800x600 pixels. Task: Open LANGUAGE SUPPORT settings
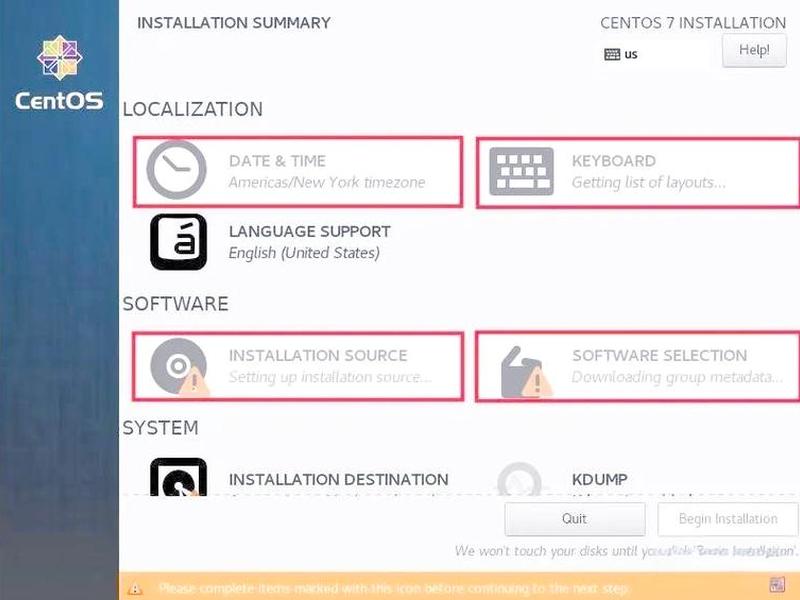[x=310, y=232]
